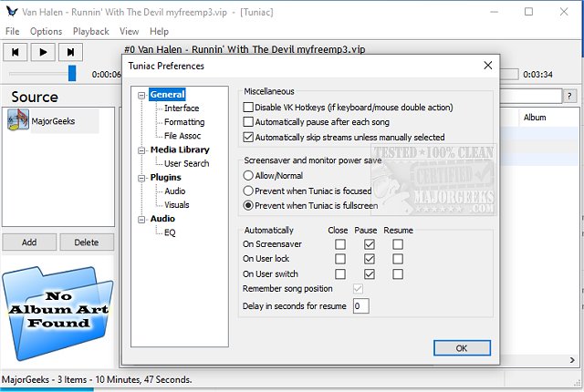The height and width of the screenshot is (392, 584).
Task: Untick Pause checkbox for On User lock
Action: 370,259
